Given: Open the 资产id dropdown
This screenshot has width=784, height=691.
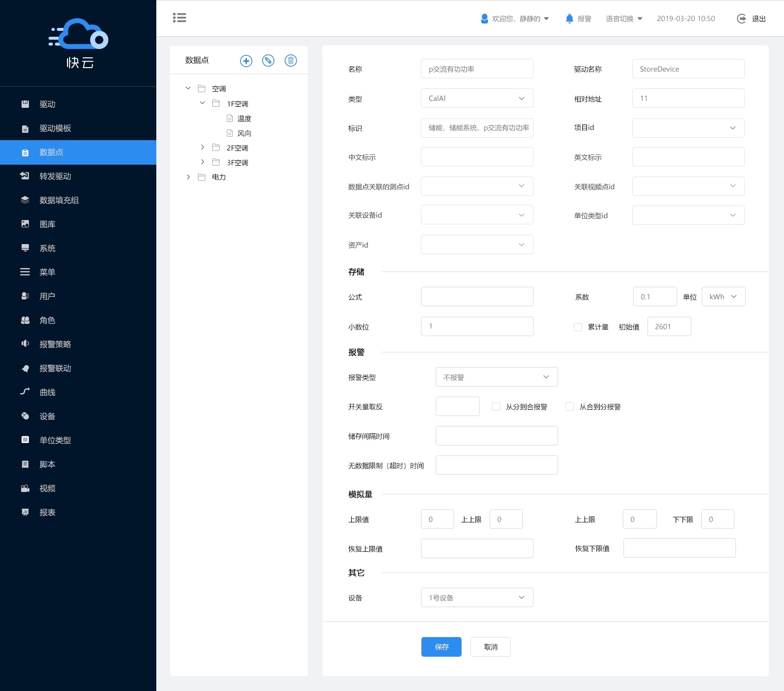Looking at the screenshot, I should (x=477, y=245).
